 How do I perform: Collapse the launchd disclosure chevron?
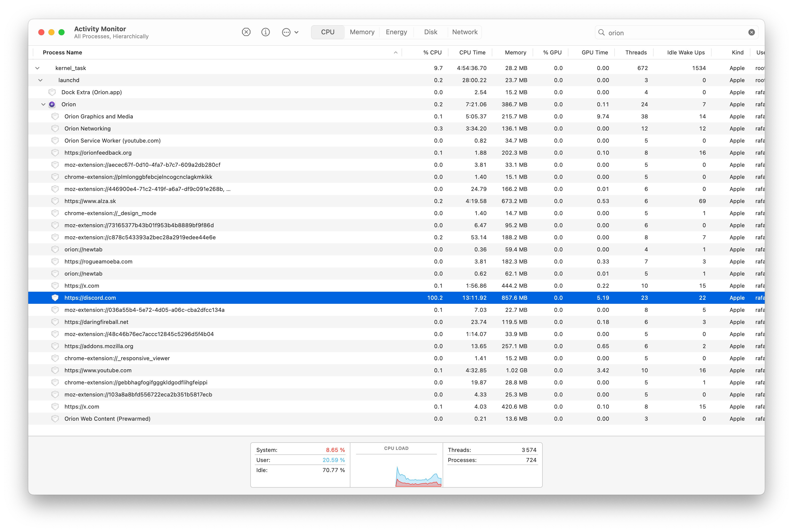pyautogui.click(x=40, y=80)
